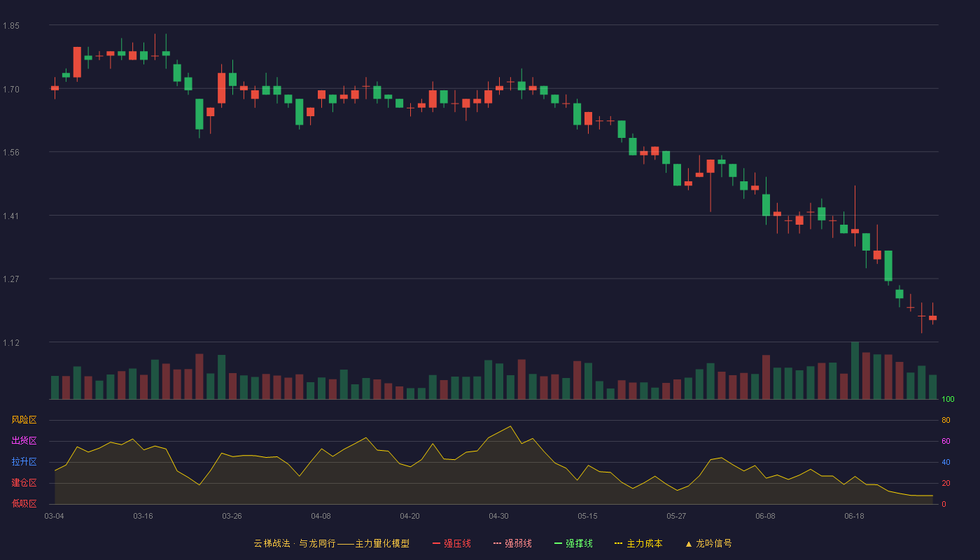Click the 03-16 date label
The height and width of the screenshot is (560, 980).
(143, 516)
